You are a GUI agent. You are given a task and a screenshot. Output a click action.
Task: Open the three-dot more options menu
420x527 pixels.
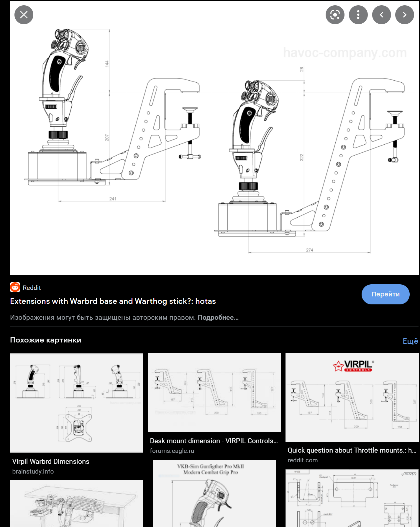pyautogui.click(x=358, y=15)
